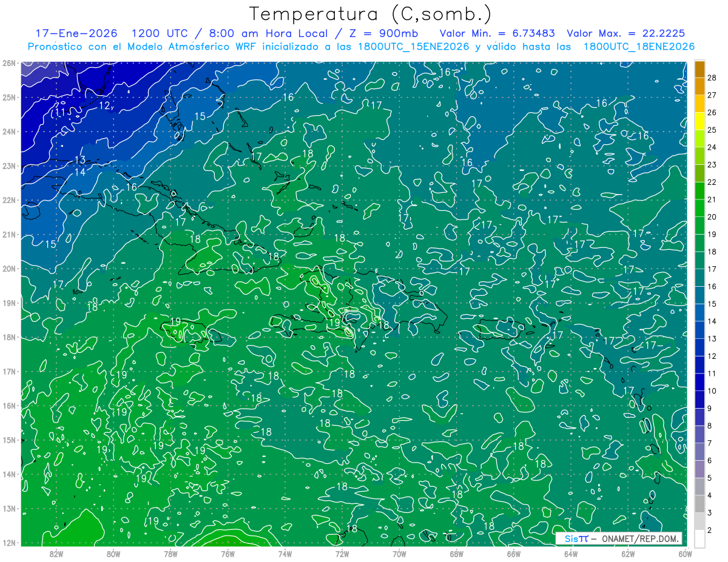
Task: Click 'Valor Max. = 22.2225' text
Action: [626, 34]
